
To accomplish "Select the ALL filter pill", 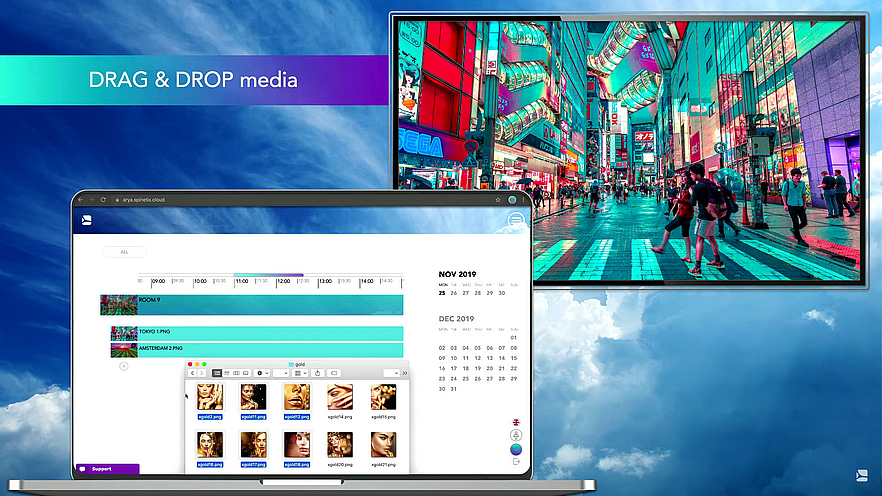I will click(x=125, y=252).
